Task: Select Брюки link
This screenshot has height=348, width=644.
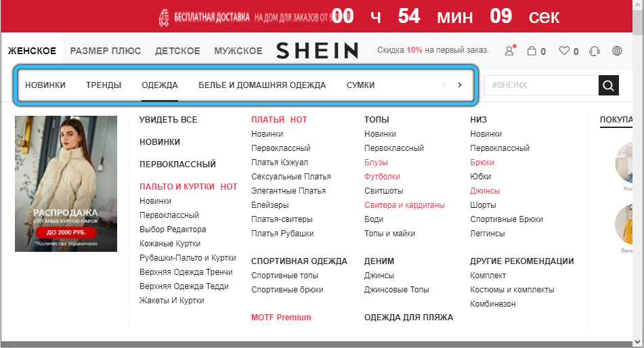Action: (482, 162)
